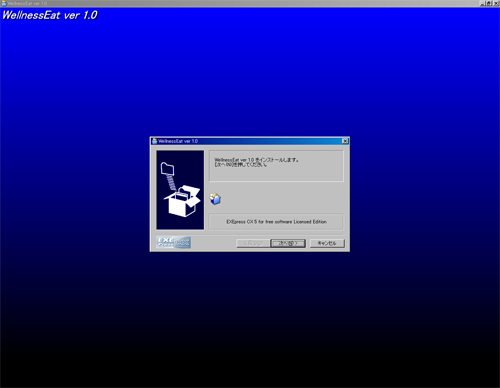Click the outer window title bar icon

(4, 3)
